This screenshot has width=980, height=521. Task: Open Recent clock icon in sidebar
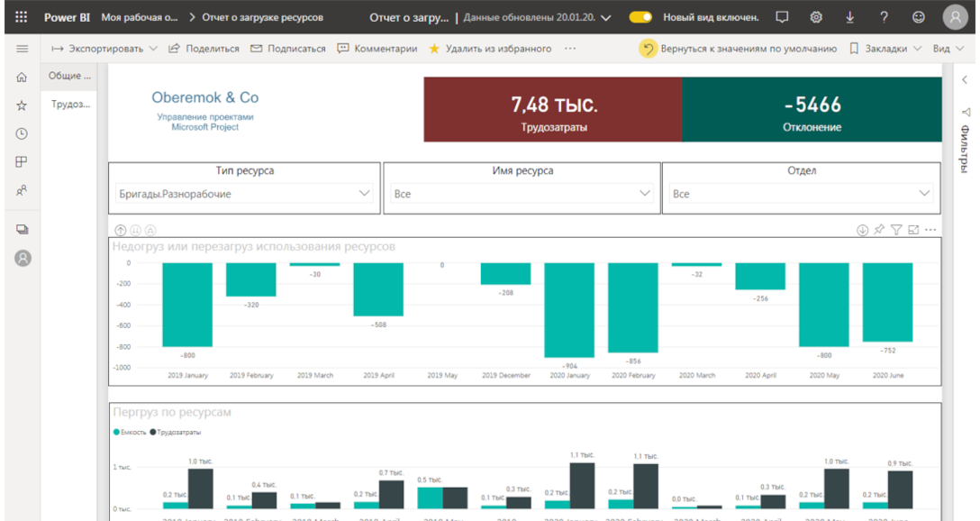[23, 133]
